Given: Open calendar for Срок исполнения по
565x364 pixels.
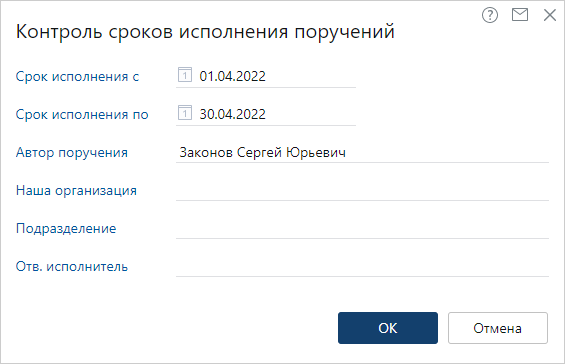Looking at the screenshot, I should click(x=184, y=113).
